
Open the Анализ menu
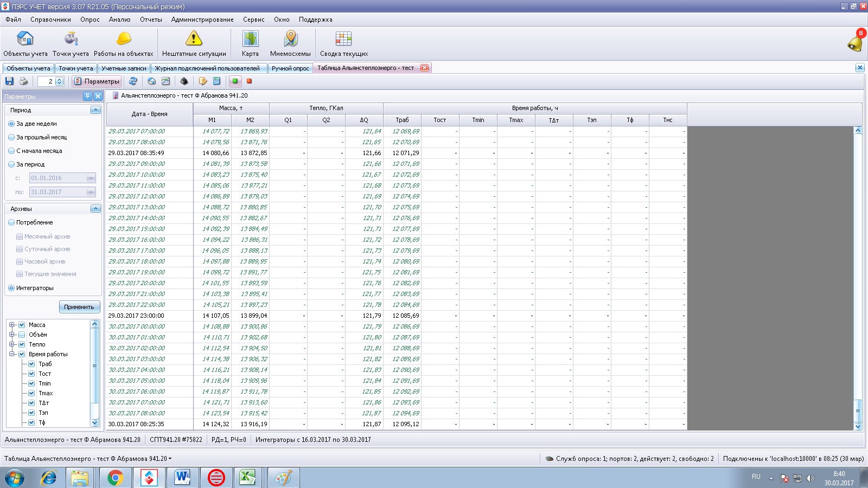[x=119, y=20]
